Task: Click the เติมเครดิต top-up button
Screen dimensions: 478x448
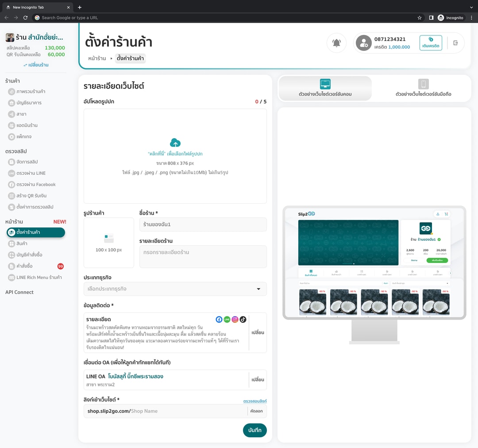Action: pos(431,43)
